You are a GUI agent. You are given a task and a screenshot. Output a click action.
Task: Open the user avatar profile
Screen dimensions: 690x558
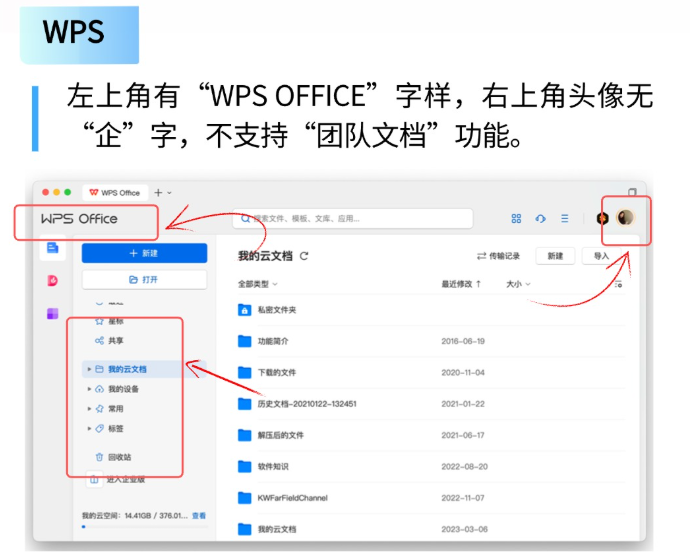coord(625,217)
